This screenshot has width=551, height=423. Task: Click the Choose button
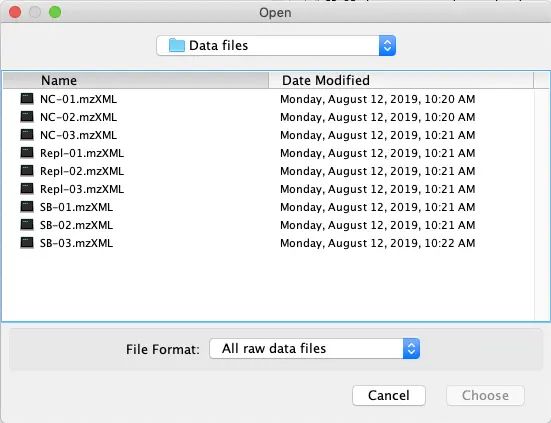point(485,395)
